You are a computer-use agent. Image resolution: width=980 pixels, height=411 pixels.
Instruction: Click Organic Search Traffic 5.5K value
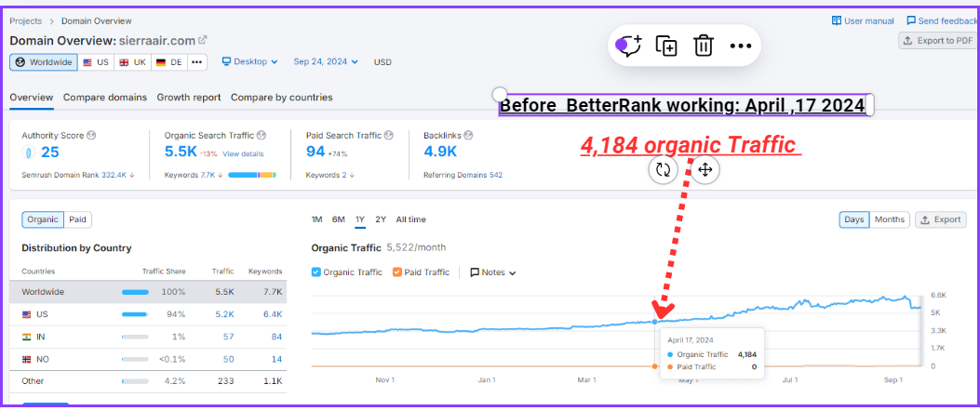tap(181, 152)
